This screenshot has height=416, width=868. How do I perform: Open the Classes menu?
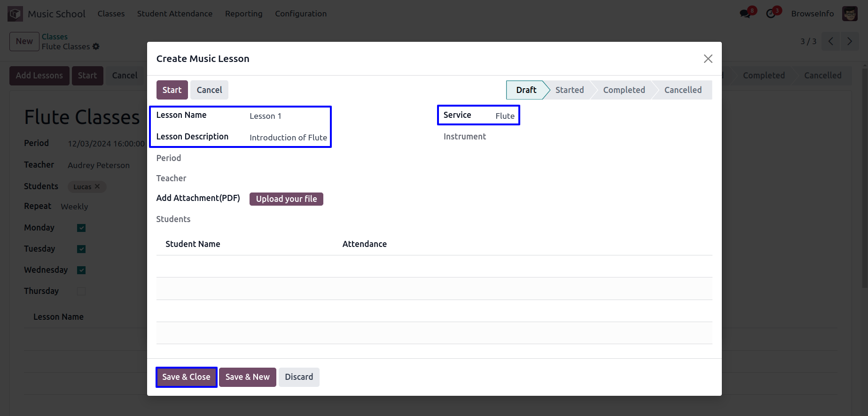point(111,14)
